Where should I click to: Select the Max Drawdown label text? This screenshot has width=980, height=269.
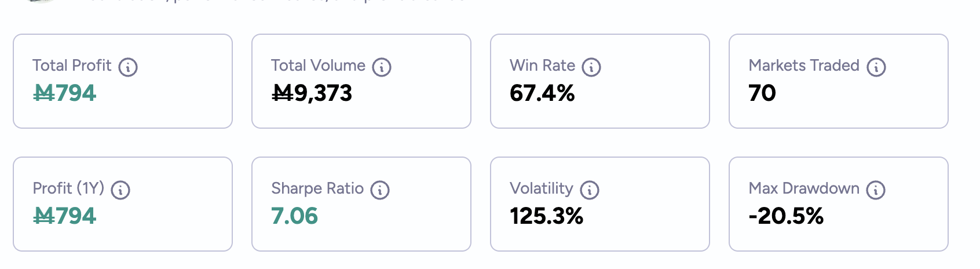pos(804,188)
